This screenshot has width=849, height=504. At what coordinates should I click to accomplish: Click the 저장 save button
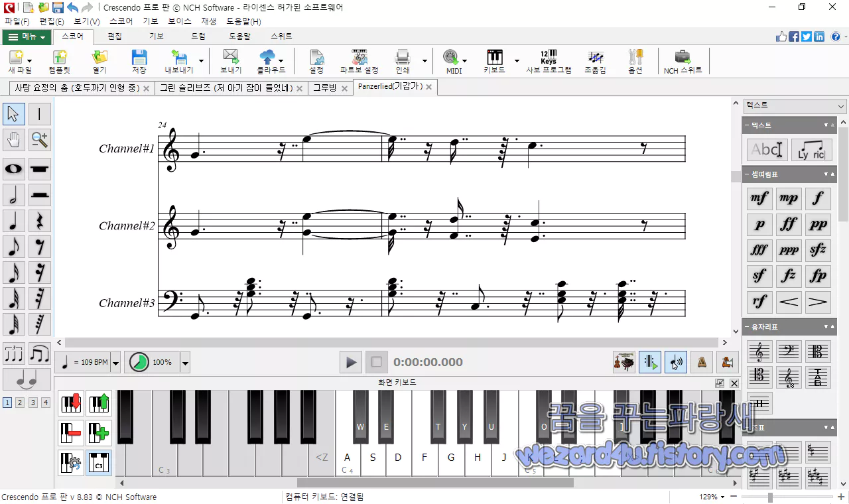click(x=139, y=61)
